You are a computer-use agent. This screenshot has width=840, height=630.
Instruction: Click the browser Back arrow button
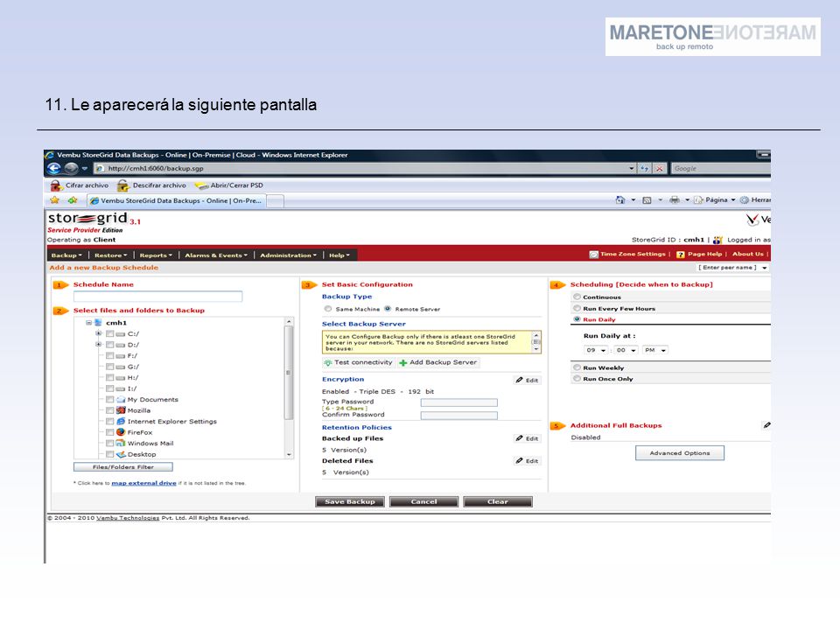pos(54,169)
